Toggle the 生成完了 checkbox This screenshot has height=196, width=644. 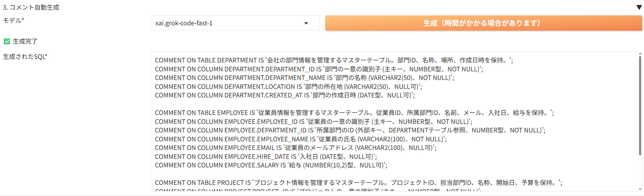[7, 41]
